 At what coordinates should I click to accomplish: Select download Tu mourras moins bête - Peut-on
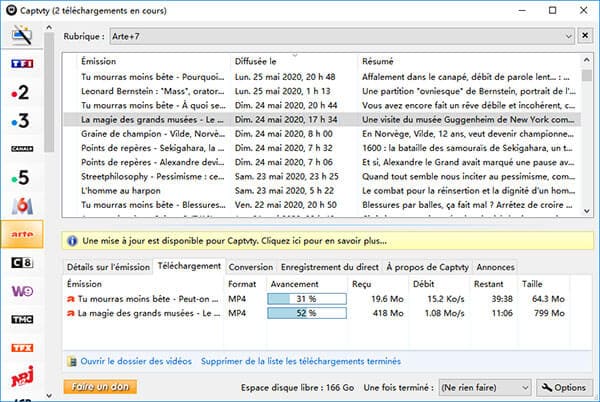coord(316,299)
